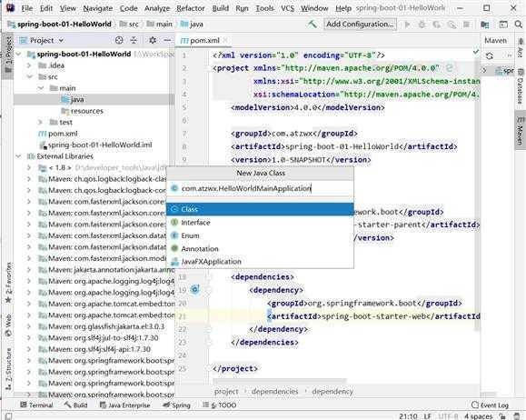The width and height of the screenshot is (526, 420).
Task: Click the Locate/Select Opened File target icon
Action: tap(119, 40)
